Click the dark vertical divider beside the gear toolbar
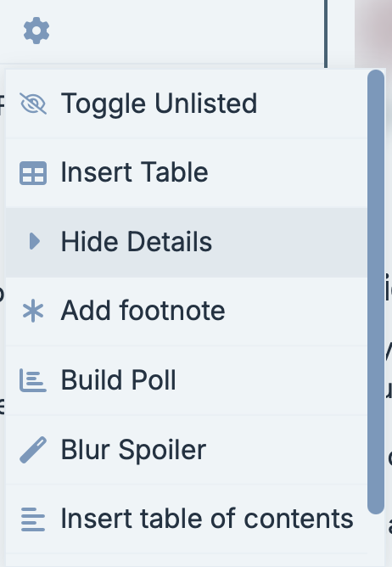The image size is (392, 567). tap(326, 34)
